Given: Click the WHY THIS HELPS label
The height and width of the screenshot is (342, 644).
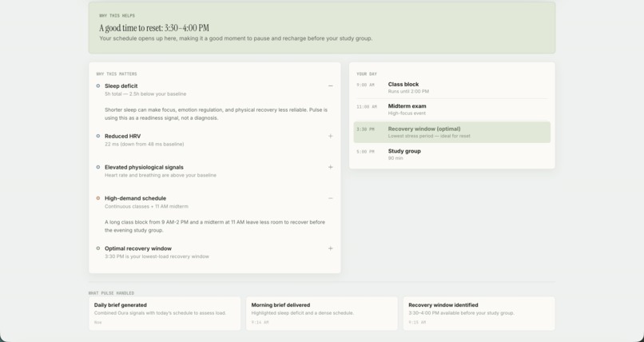Looking at the screenshot, I should click(117, 16).
